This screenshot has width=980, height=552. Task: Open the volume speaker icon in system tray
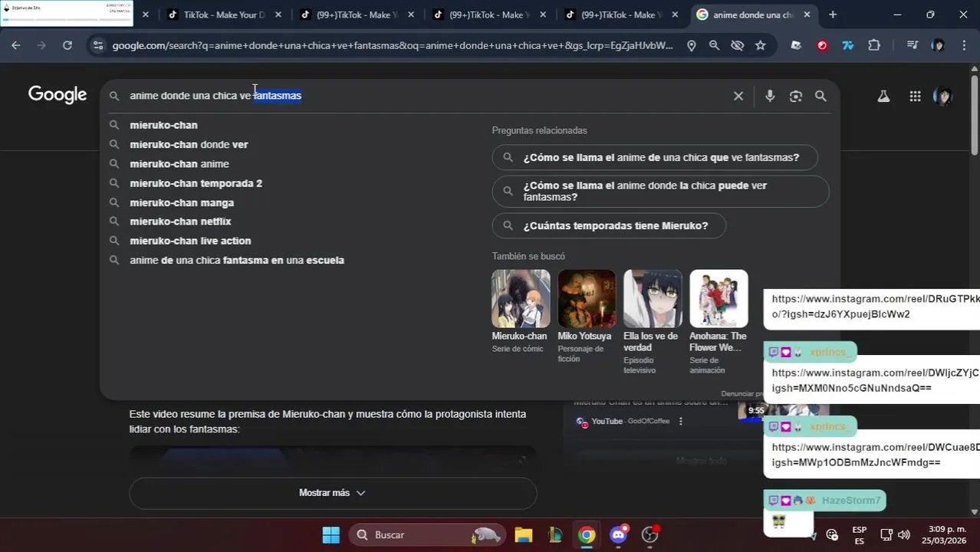click(904, 534)
